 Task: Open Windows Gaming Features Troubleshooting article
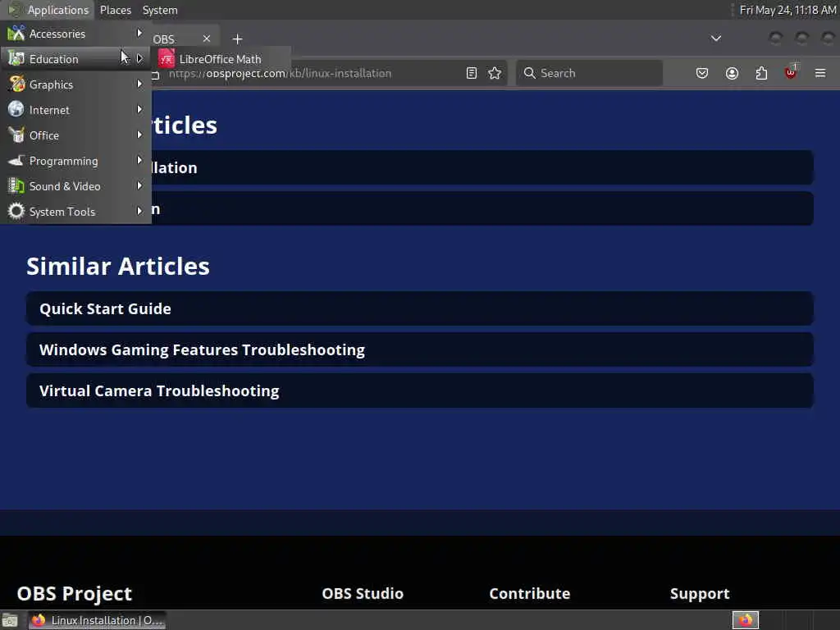pyautogui.click(x=419, y=349)
